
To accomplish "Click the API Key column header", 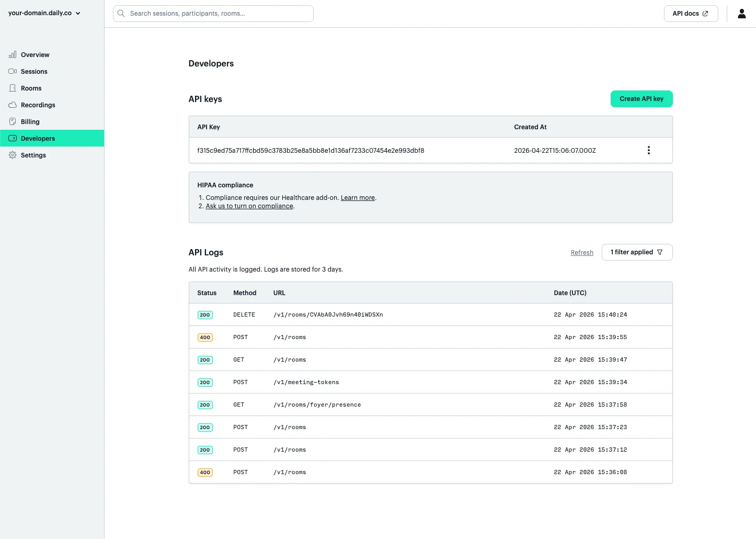I will [x=209, y=127].
